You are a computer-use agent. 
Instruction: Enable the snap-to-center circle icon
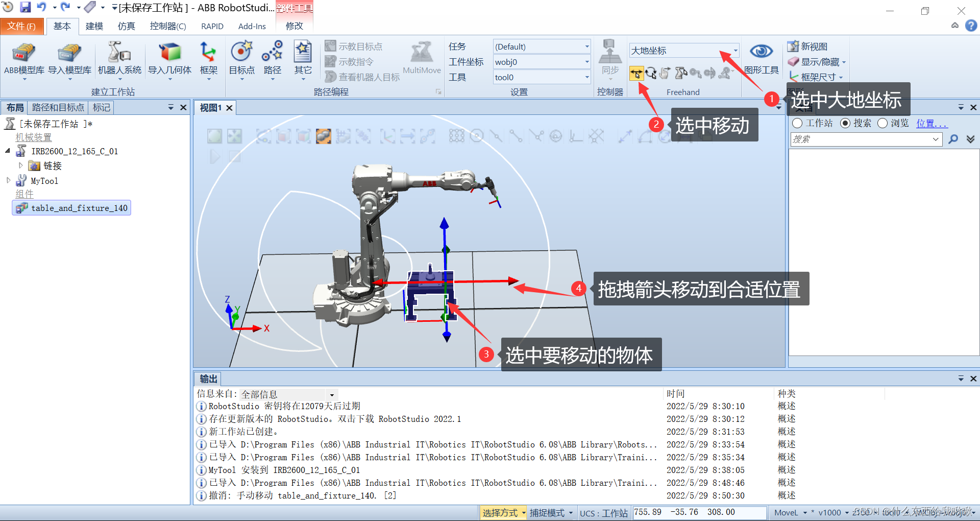click(476, 136)
